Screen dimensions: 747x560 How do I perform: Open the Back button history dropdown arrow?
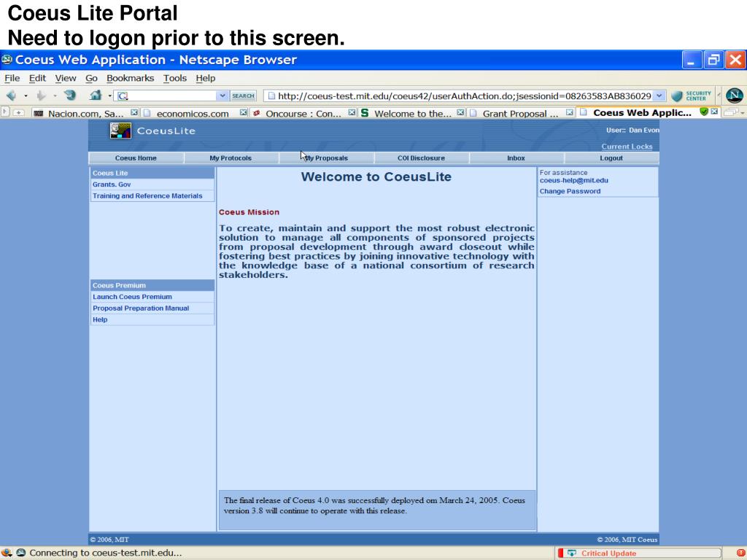coord(26,96)
